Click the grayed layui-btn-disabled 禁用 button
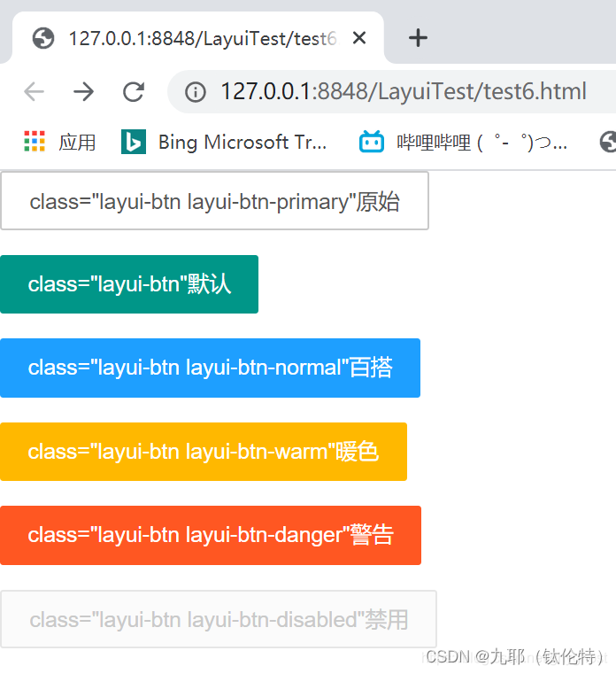Screen dimensions: 616x674 point(219,619)
